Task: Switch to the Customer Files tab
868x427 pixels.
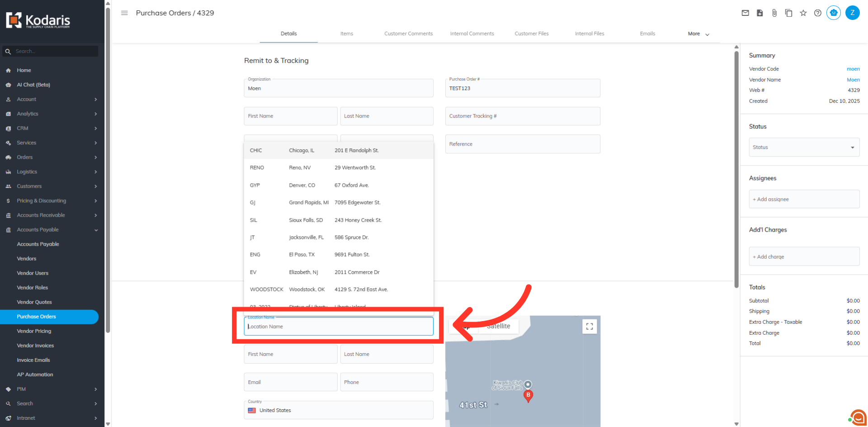Action: tap(532, 34)
